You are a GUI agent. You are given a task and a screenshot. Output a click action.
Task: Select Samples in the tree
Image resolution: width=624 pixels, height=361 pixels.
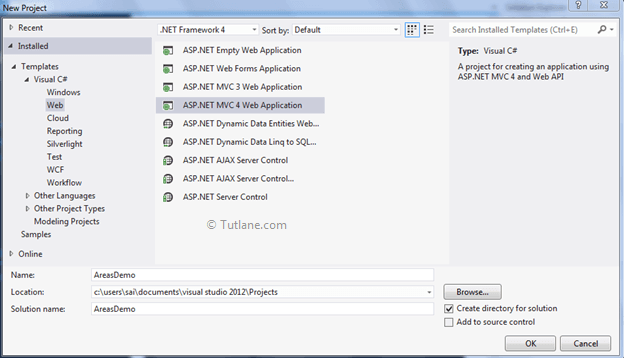coord(36,234)
